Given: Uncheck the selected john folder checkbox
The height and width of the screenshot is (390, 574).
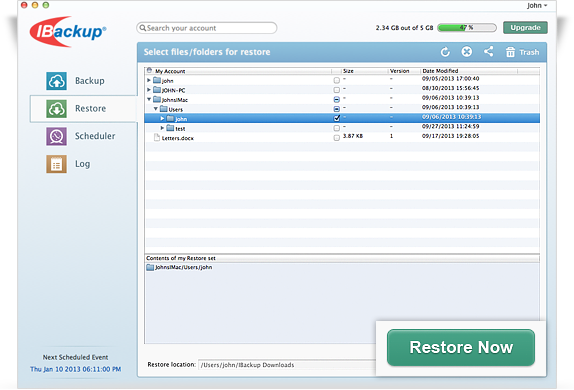Looking at the screenshot, I should tap(337, 118).
